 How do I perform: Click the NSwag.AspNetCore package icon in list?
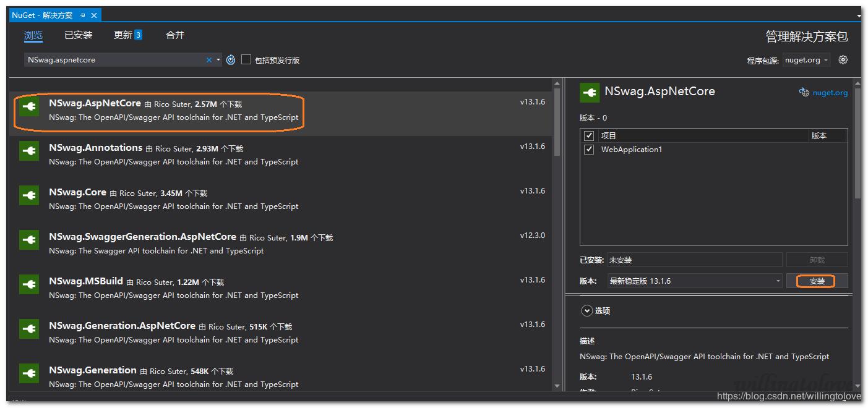click(x=29, y=107)
